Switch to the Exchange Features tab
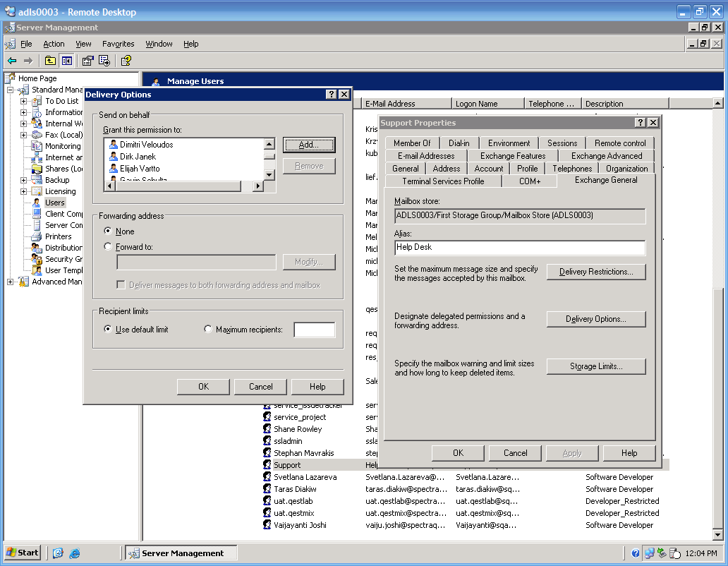Viewport: 728px width, 566px height. pyautogui.click(x=512, y=156)
